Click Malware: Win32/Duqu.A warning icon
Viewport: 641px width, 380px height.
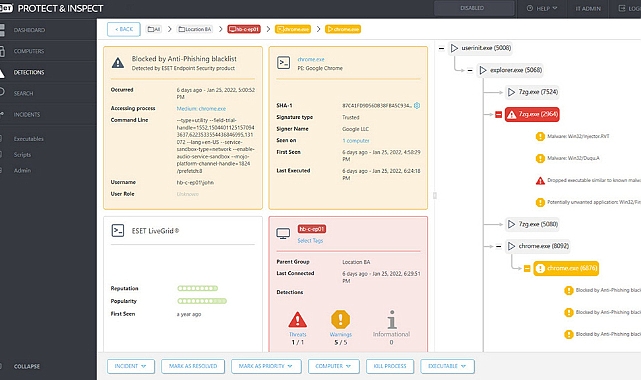540,159
